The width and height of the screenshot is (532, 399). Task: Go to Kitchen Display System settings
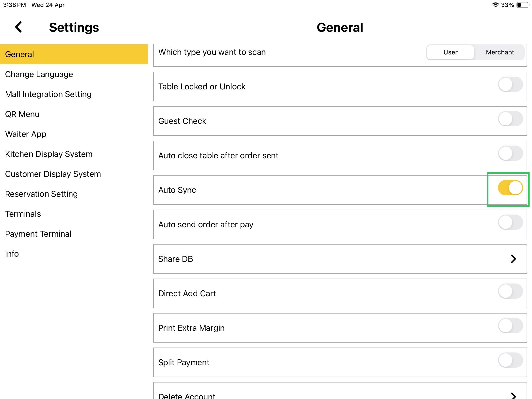pos(49,154)
